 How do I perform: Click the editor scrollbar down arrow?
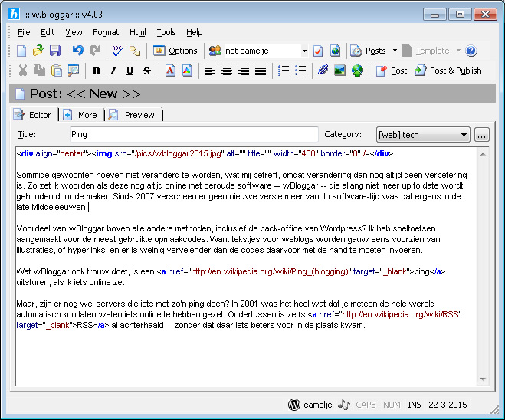click(483, 379)
